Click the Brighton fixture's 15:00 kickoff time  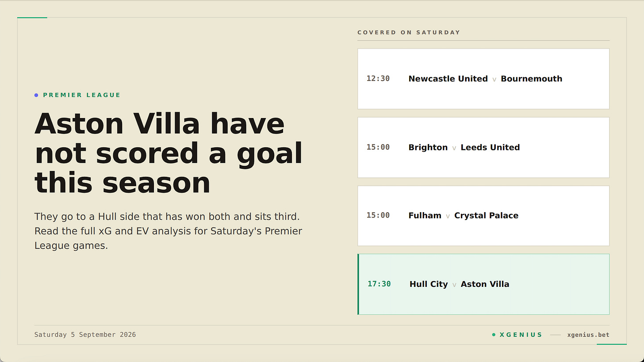[378, 147]
